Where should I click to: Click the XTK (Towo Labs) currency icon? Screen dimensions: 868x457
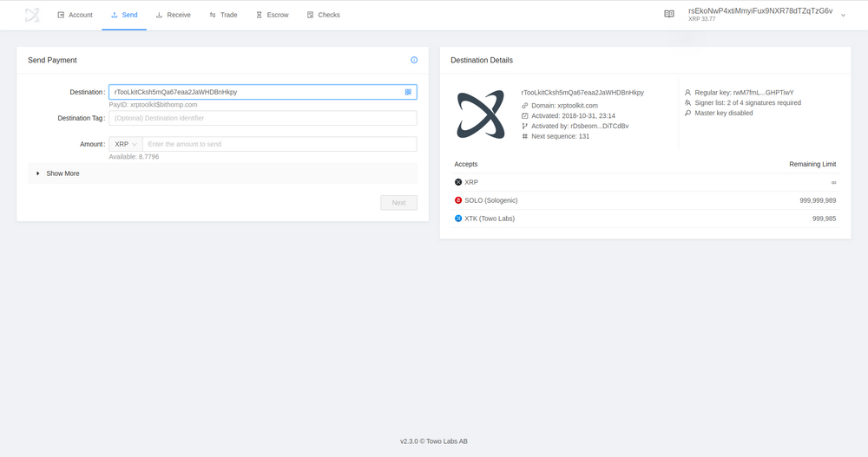coord(458,219)
